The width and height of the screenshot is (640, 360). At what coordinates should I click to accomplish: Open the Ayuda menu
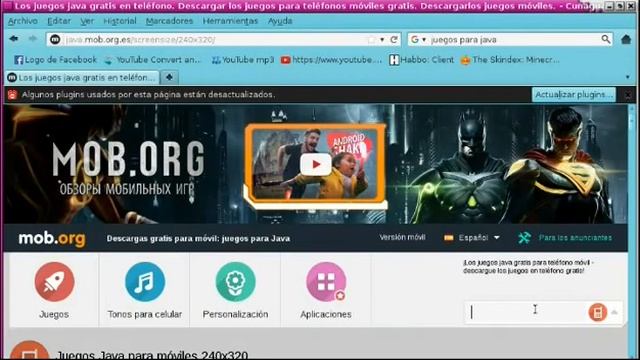[x=280, y=21]
